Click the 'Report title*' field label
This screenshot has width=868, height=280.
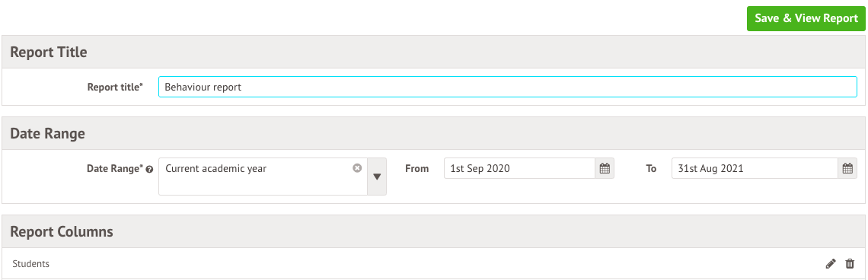point(115,87)
